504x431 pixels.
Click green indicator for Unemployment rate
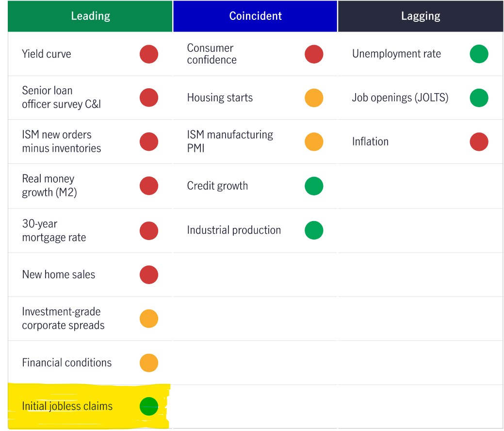coord(479,54)
